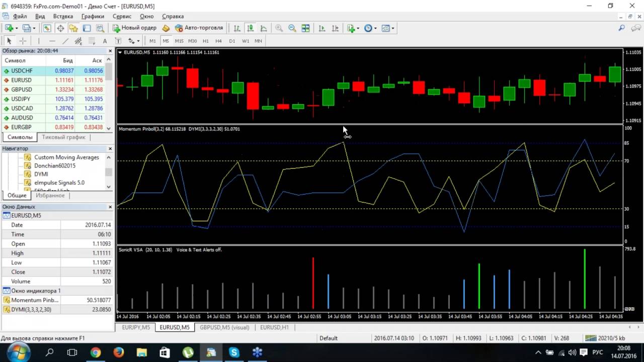
Task: Select the text tool 'A'
Action: pos(105,41)
